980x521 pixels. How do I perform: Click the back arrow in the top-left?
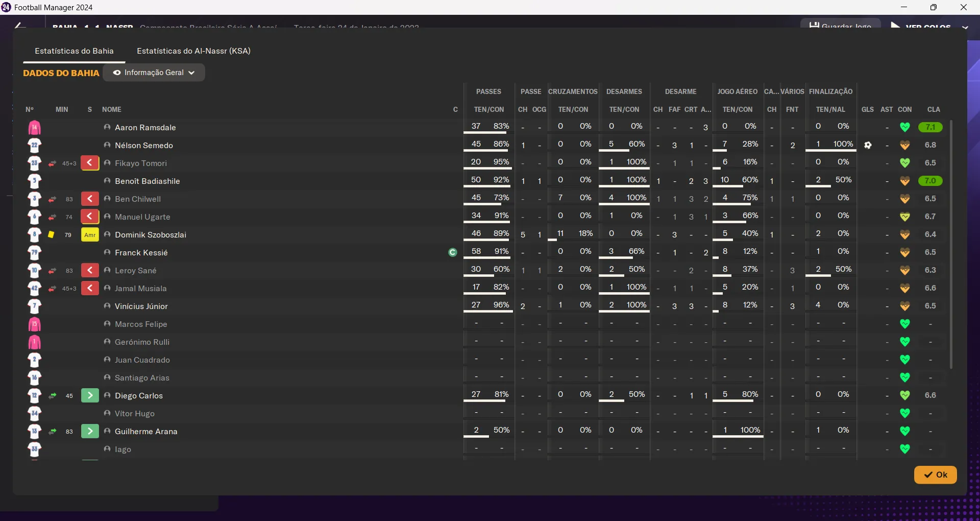point(19,25)
